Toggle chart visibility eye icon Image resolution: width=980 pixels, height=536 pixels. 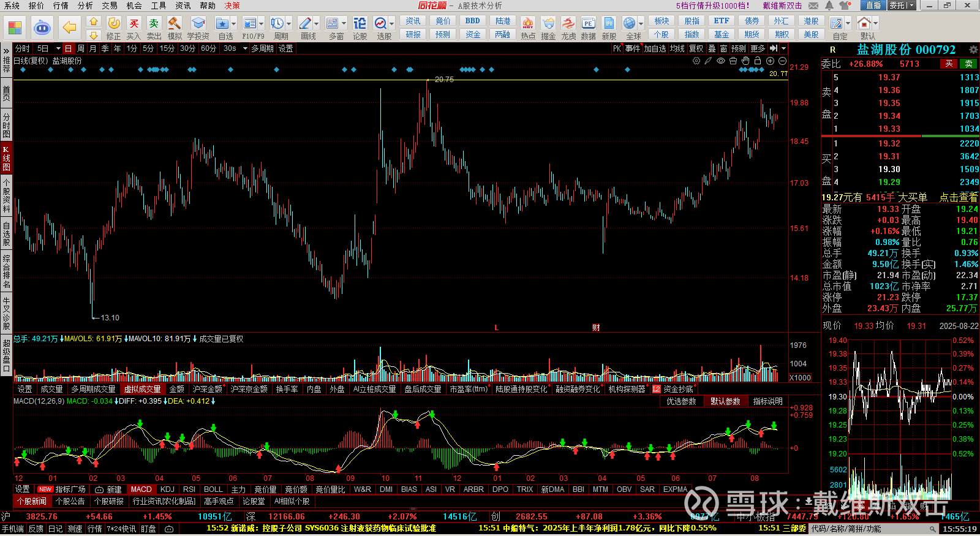(x=721, y=61)
